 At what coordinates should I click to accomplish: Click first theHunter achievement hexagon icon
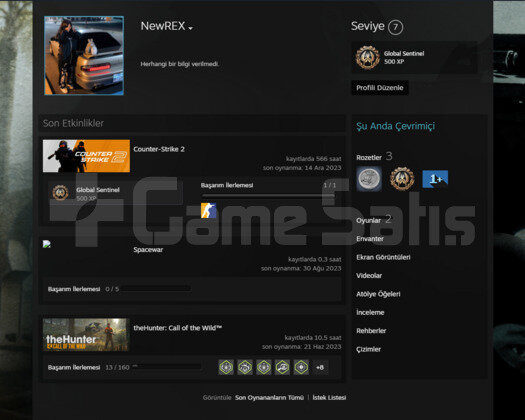pos(226,367)
